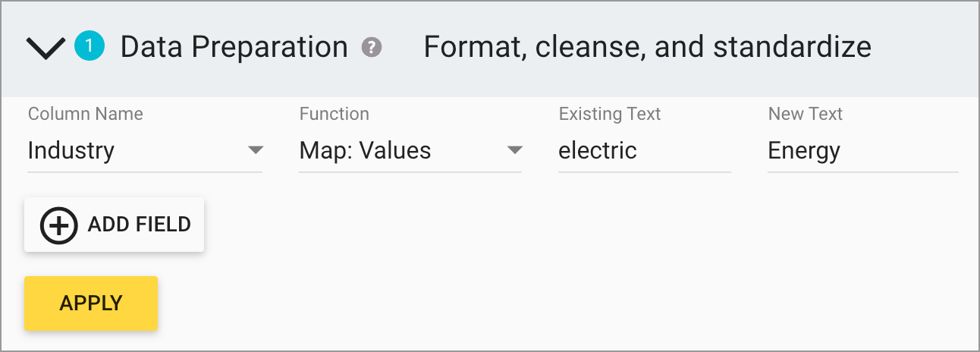Open the Map: Values dropdown arrow
The image size is (980, 352).
pyautogui.click(x=515, y=150)
